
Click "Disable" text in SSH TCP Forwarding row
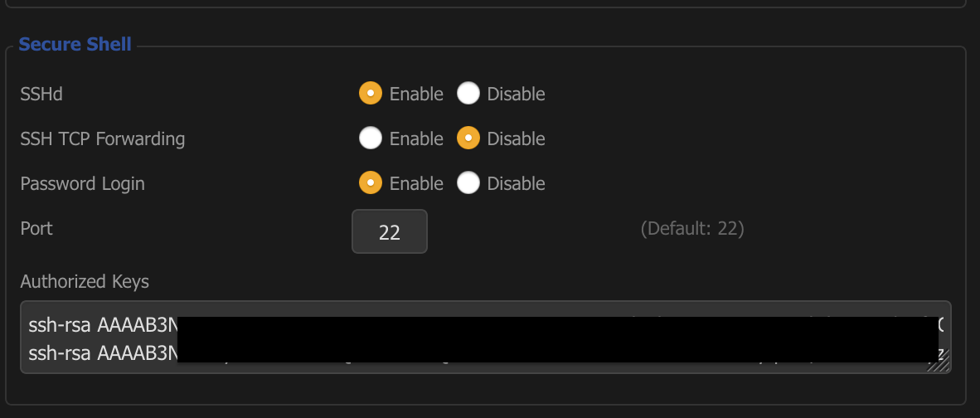[x=516, y=139]
